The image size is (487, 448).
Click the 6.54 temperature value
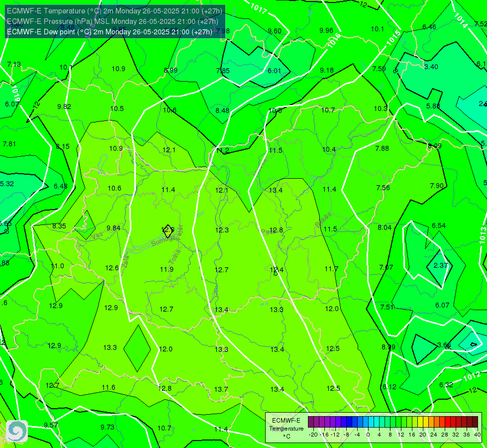coord(439,225)
